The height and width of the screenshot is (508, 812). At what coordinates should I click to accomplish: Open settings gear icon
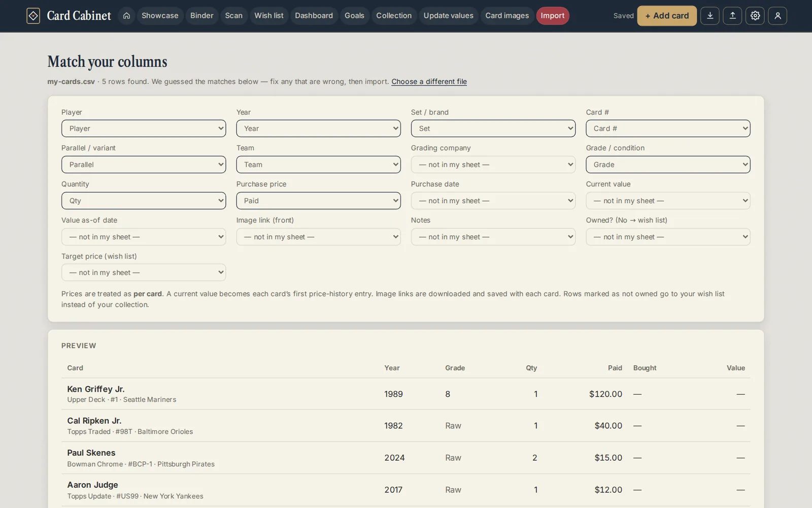point(755,16)
